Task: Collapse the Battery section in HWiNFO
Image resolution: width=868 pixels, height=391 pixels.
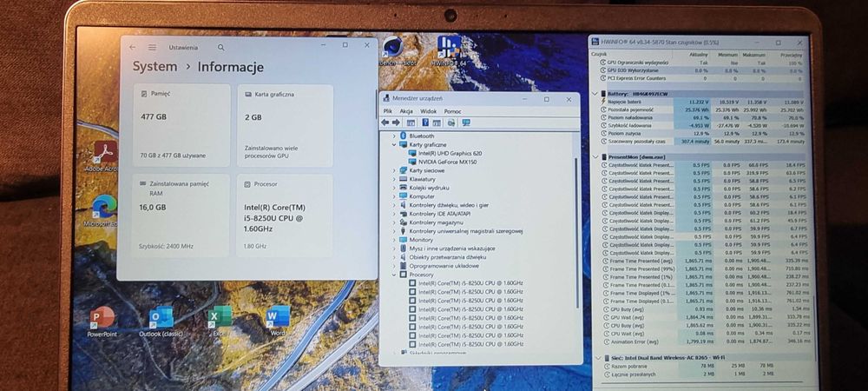Action: coord(595,94)
